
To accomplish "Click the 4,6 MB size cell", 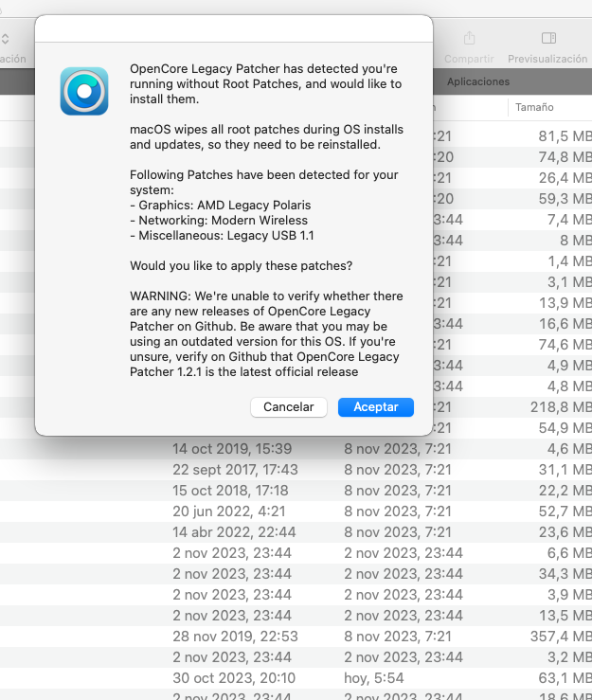I will (569, 449).
